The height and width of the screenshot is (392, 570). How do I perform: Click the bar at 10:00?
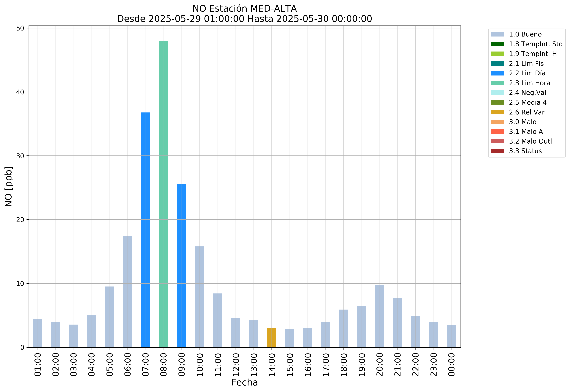pos(200,297)
